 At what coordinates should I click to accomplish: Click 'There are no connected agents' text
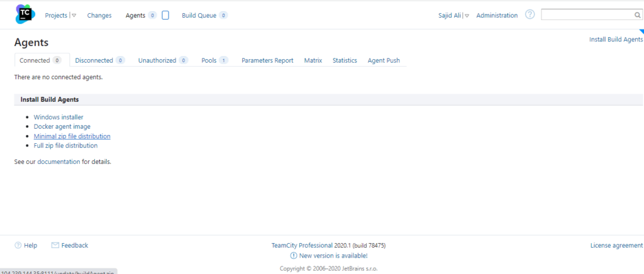tap(58, 77)
